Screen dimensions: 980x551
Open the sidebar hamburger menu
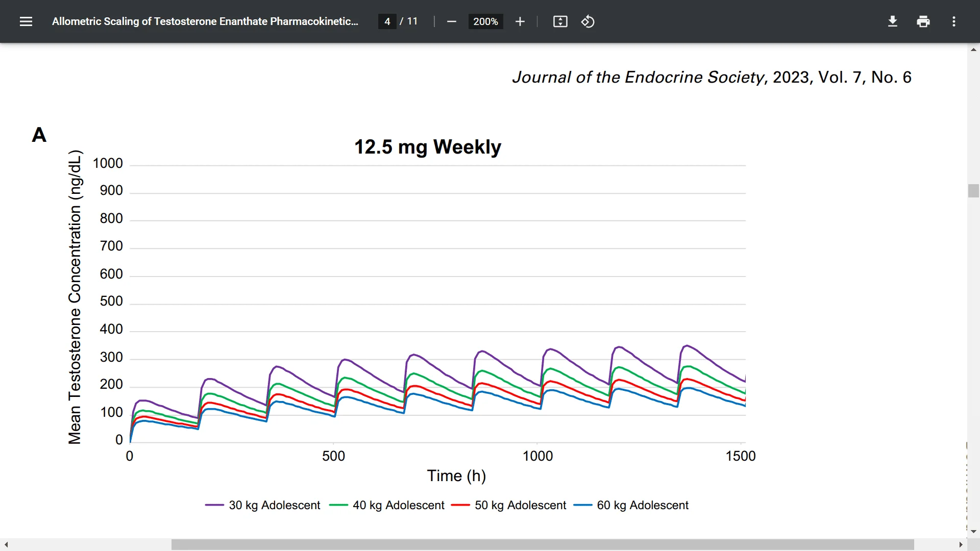coord(26,21)
